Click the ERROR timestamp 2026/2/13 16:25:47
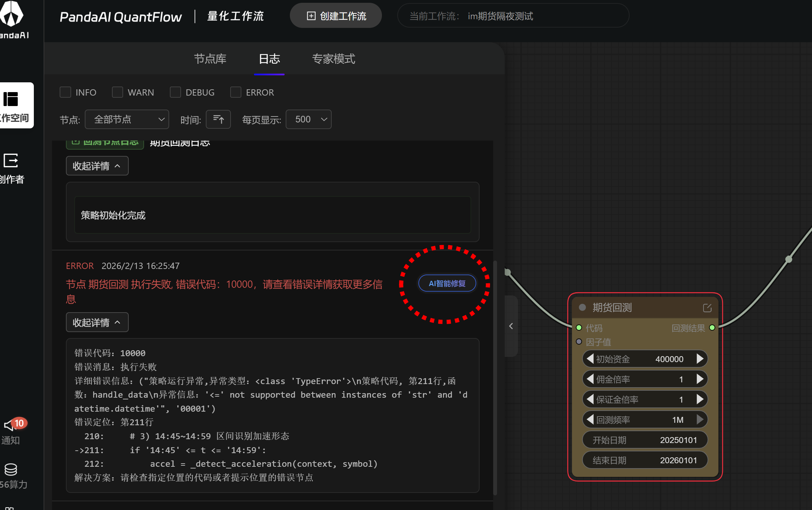 (x=141, y=266)
